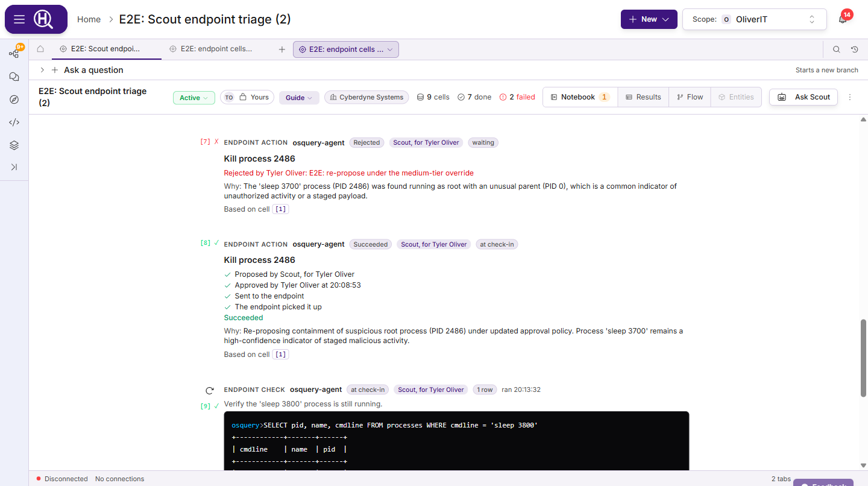Click the 2 tabs status bar entry
The image size is (868, 486).
tap(781, 479)
